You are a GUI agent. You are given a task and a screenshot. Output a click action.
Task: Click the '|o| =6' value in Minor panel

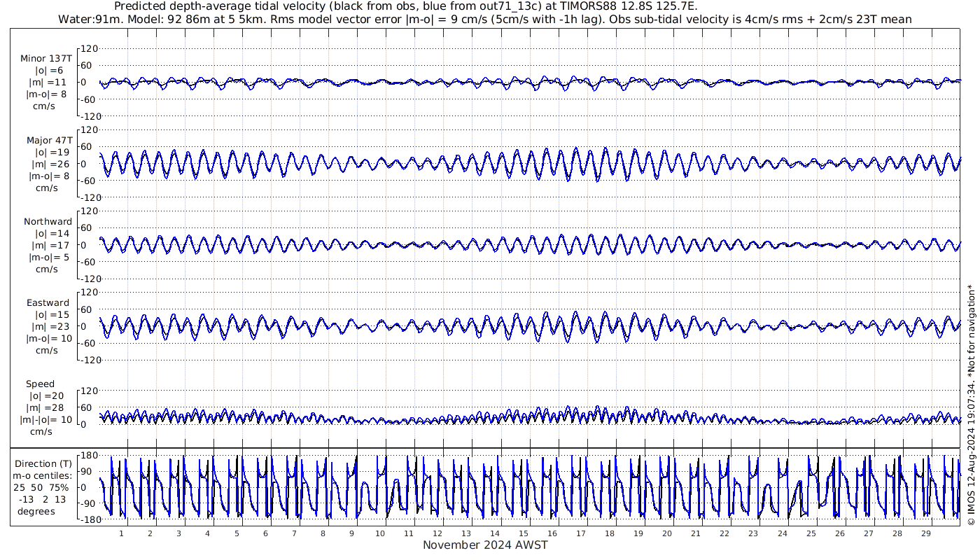coord(49,71)
